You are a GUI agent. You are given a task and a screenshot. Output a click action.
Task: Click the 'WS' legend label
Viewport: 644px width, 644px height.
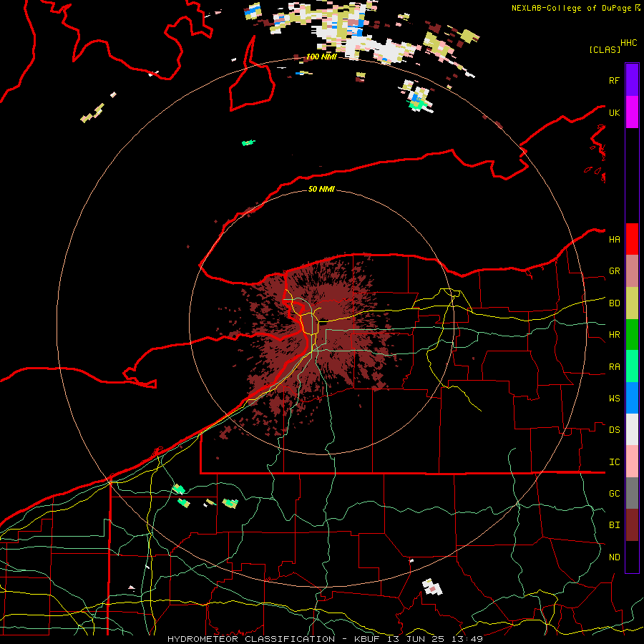615,399
